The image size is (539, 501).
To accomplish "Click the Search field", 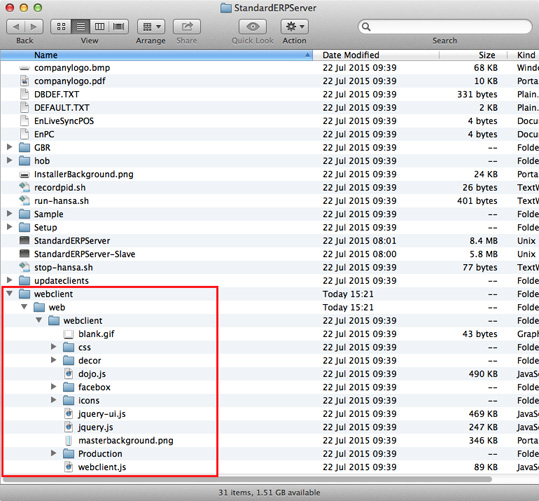I will click(445, 27).
